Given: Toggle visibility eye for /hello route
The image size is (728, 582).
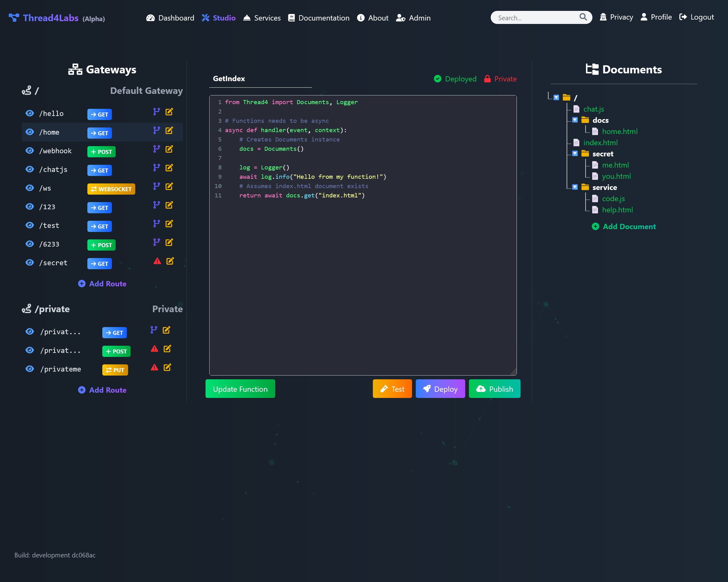Looking at the screenshot, I should 30,113.
